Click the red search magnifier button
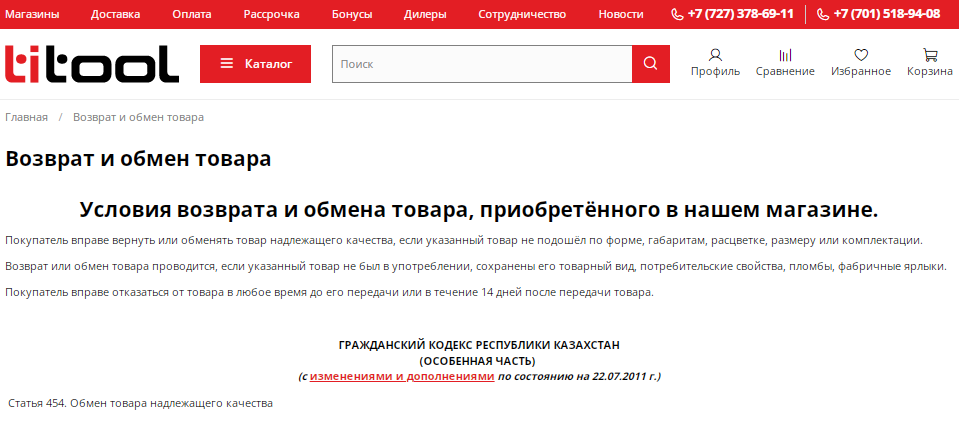 click(x=651, y=64)
